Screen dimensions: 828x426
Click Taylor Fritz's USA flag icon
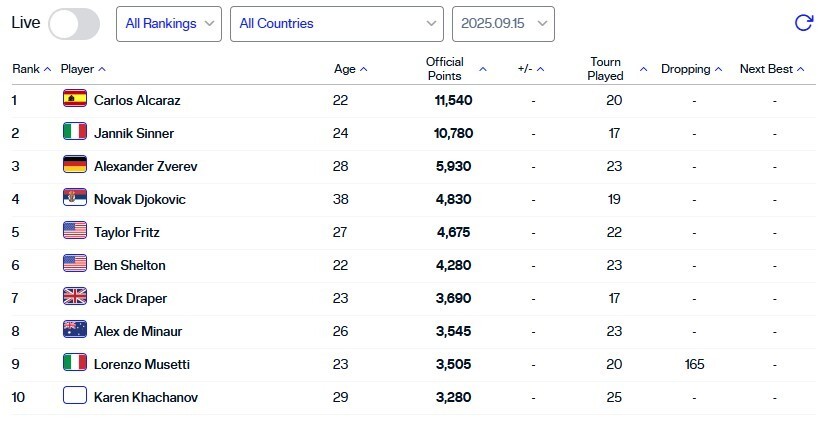pyautogui.click(x=75, y=231)
